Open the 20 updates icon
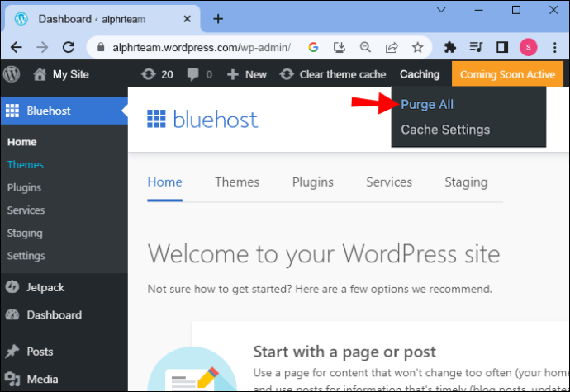Screen dimensions: 570x392 point(149,74)
